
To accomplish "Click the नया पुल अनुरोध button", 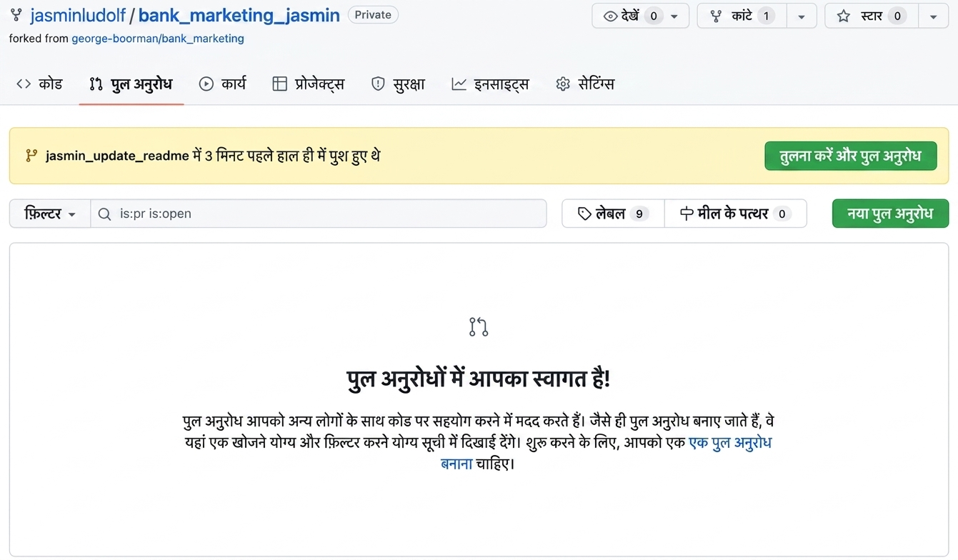I will pos(890,214).
